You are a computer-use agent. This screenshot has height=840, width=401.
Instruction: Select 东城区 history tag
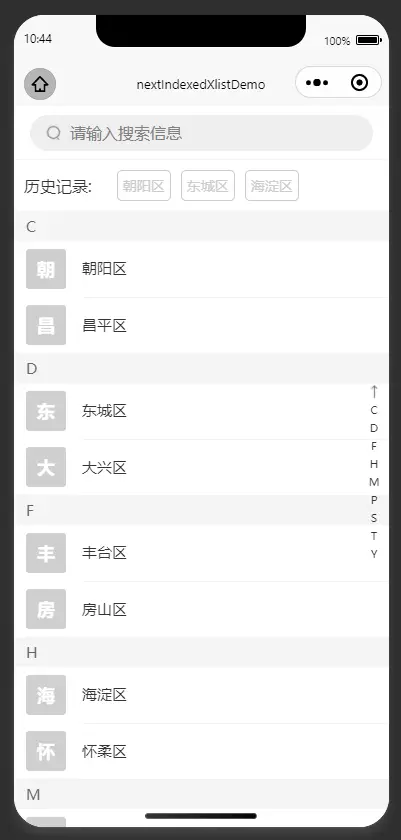(x=208, y=186)
